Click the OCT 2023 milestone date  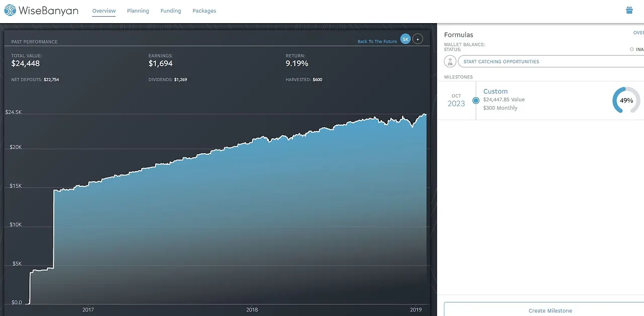[x=456, y=100]
